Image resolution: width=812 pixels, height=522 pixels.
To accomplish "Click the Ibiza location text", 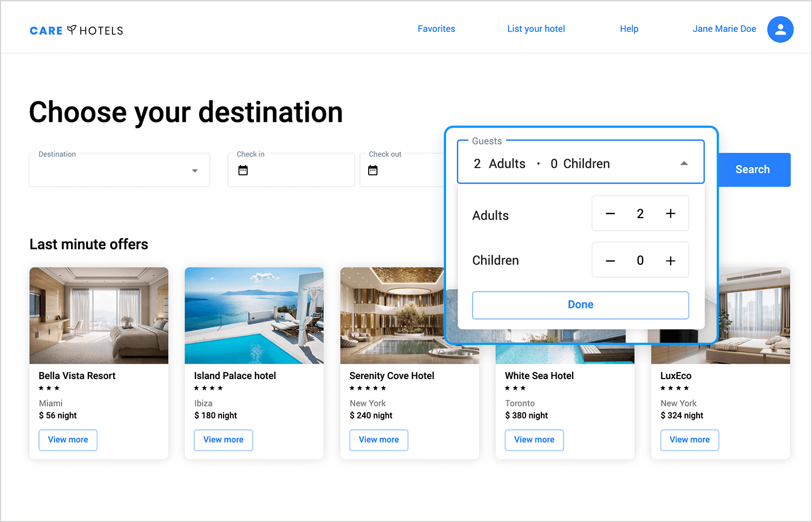I will 204,403.
